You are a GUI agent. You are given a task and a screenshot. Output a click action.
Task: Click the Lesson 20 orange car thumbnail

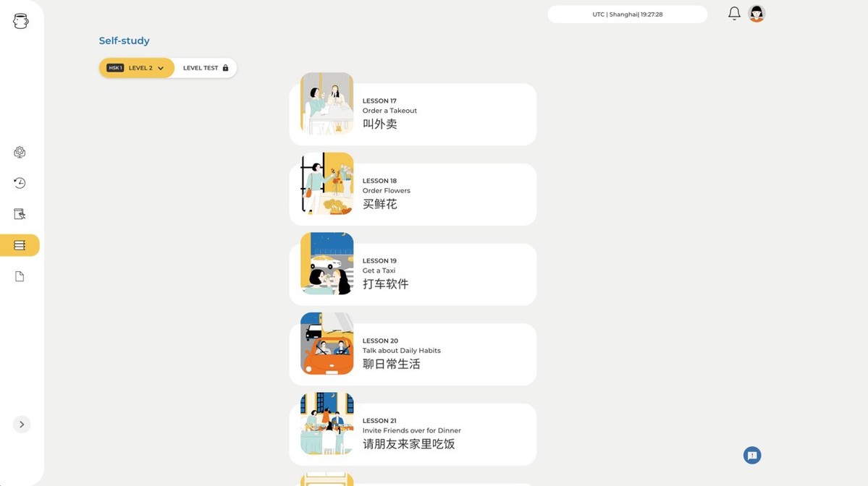[x=326, y=344]
